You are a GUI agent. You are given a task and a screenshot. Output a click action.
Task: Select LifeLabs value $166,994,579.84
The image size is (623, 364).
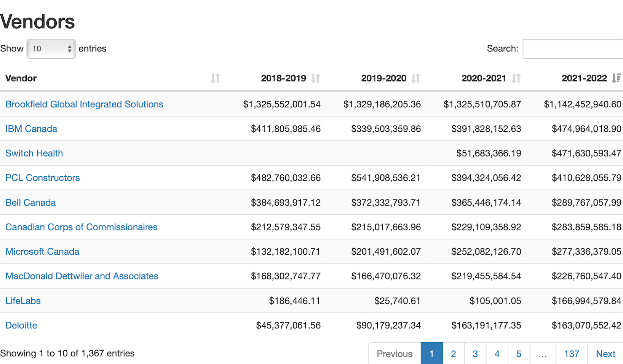point(586,301)
